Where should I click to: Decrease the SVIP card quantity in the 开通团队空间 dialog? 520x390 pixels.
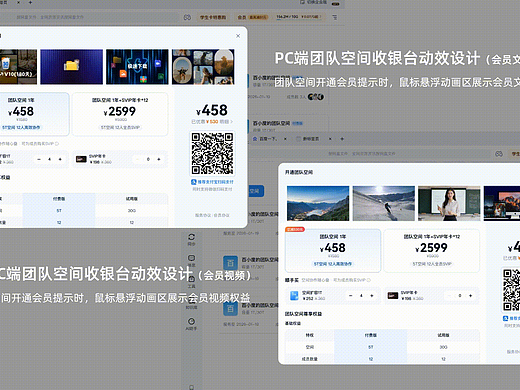(x=449, y=296)
